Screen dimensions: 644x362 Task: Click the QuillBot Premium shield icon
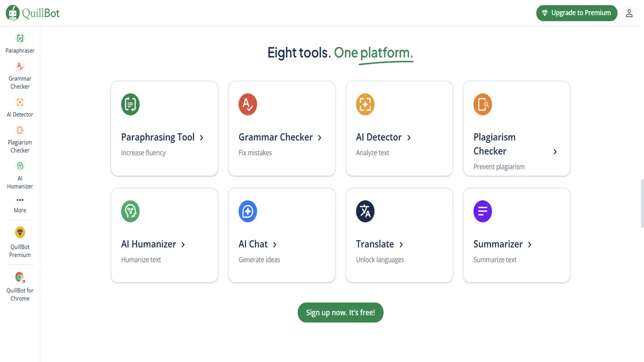pyautogui.click(x=20, y=232)
